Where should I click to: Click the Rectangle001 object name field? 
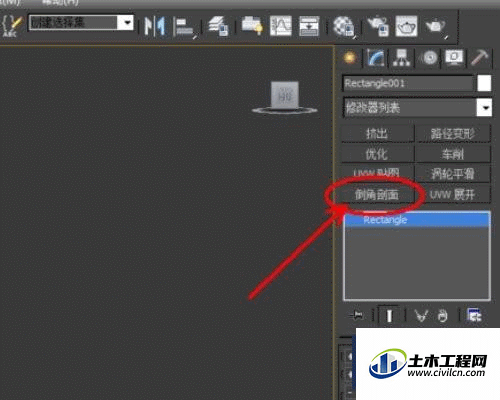pyautogui.click(x=408, y=83)
